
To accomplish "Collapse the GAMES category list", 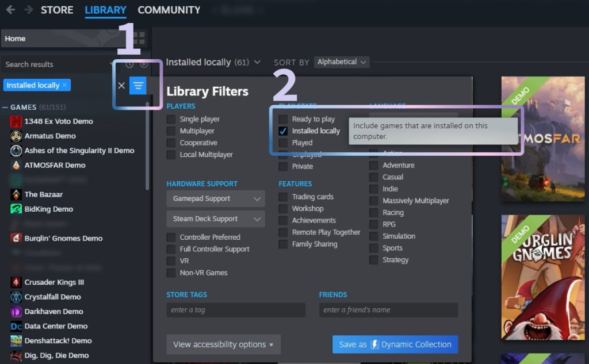I will pos(5,108).
